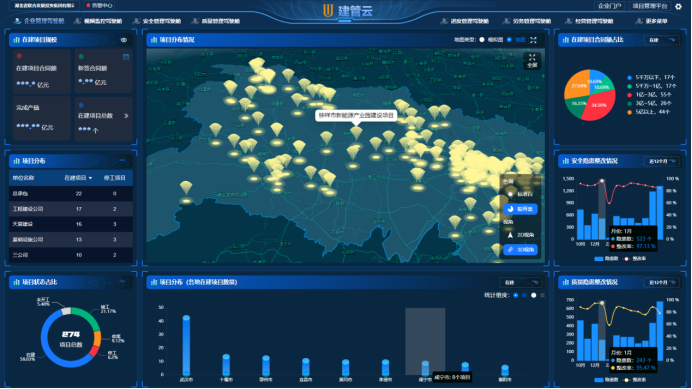Select the sun icon standard-white color theme

coord(511,194)
